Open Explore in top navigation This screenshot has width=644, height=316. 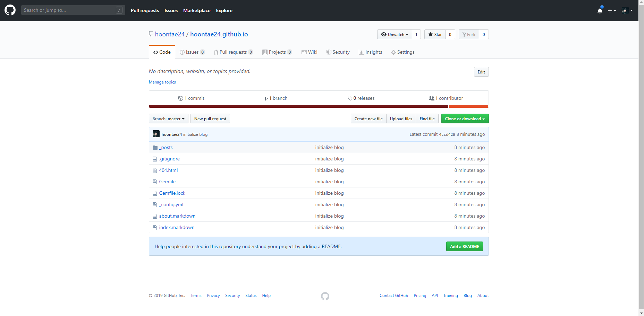tap(224, 10)
